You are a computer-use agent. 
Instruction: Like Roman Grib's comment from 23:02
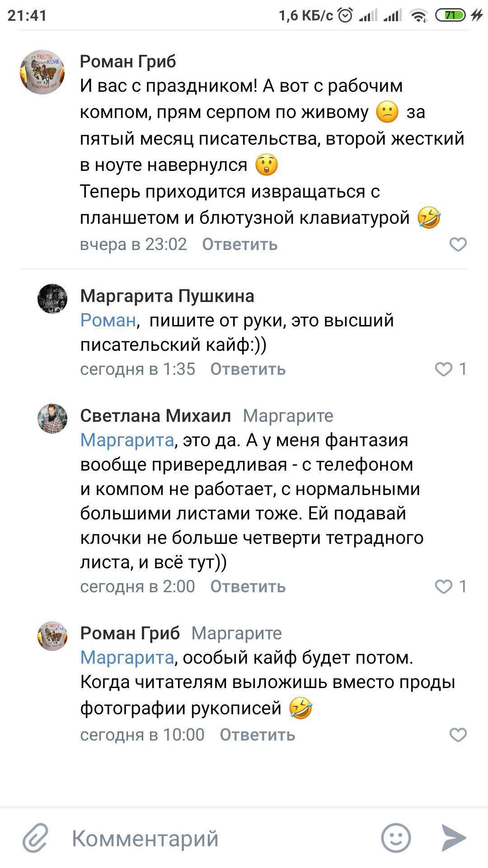(x=458, y=245)
